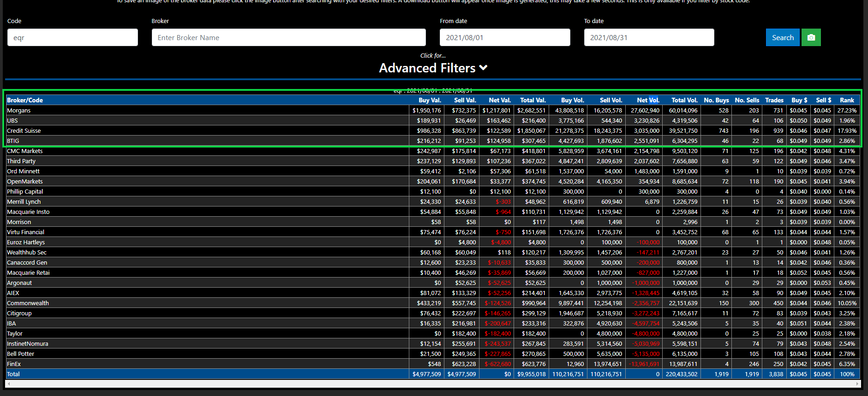The image size is (868, 396).
Task: Sort by No. Buys column header
Action: (x=716, y=100)
